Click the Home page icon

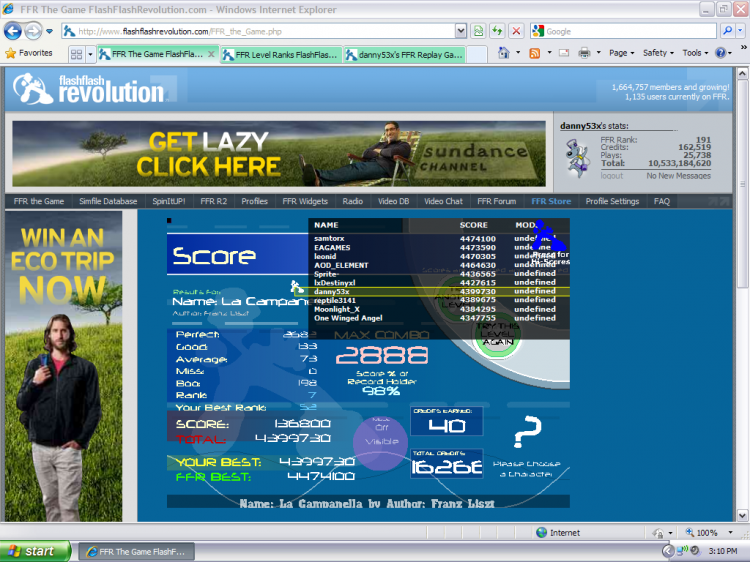(x=504, y=53)
